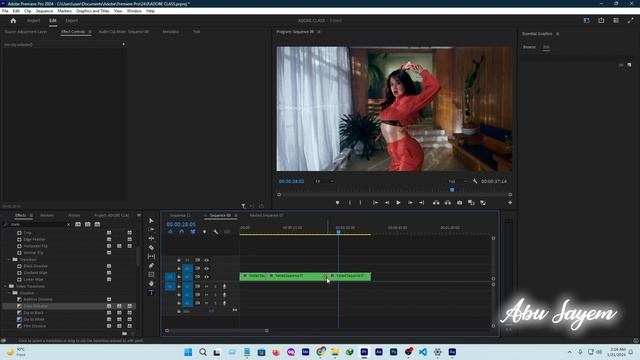Click New Custom Bin icon in Effects panel

pos(124,333)
